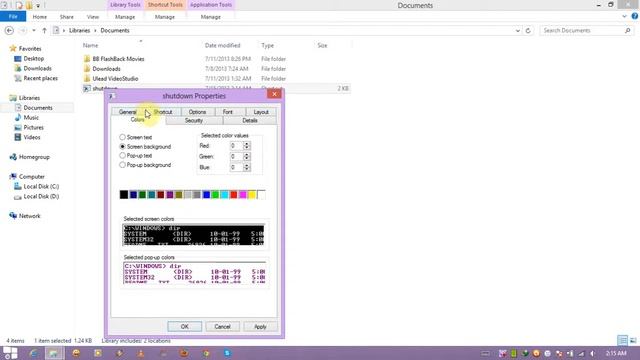Viewport: 640px width, 360px height.
Task: Click the Windows Start button
Action: coord(10,353)
